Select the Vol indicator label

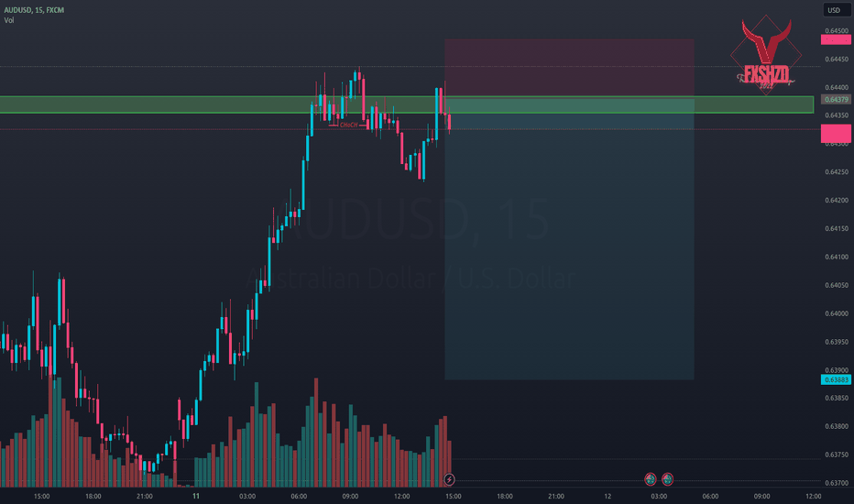[x=9, y=20]
